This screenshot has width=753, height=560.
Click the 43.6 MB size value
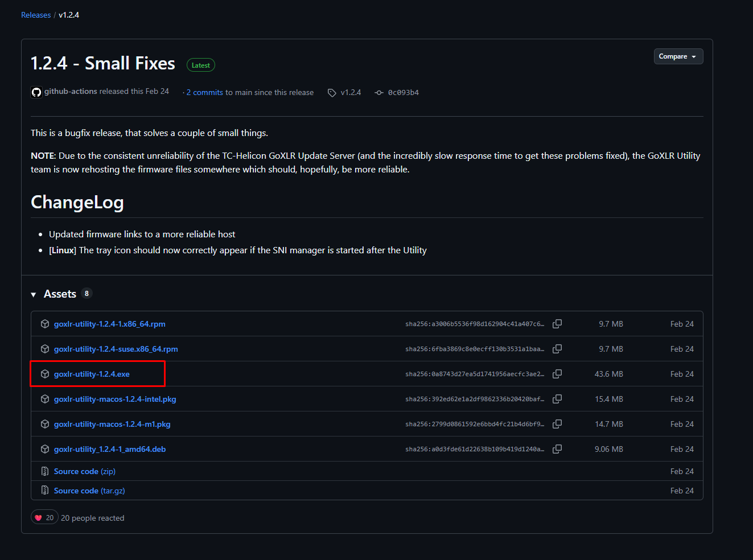[x=609, y=374]
